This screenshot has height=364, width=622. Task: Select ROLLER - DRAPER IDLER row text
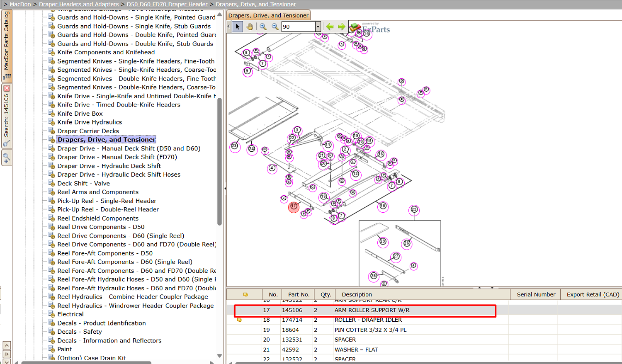[x=368, y=320]
